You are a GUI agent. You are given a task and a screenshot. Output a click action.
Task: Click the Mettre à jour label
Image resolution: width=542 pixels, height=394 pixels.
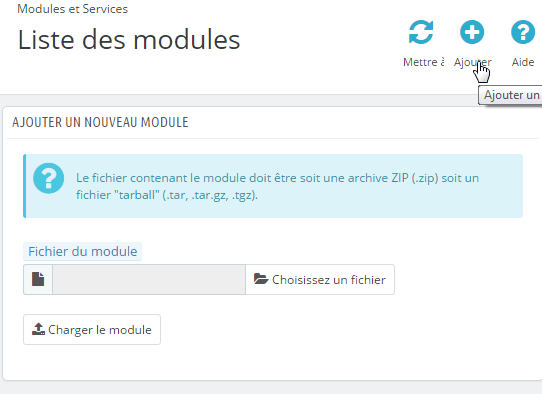(x=424, y=62)
